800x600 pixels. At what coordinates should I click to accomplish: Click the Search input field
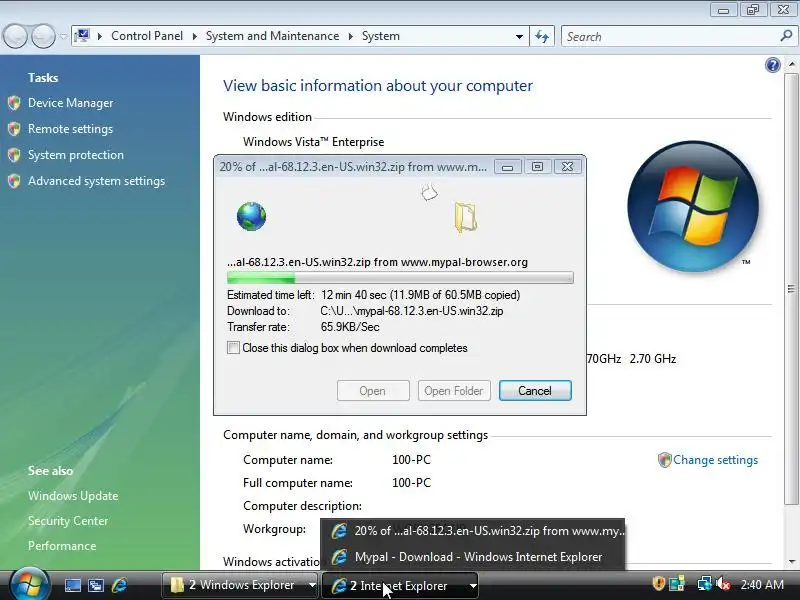click(x=671, y=37)
